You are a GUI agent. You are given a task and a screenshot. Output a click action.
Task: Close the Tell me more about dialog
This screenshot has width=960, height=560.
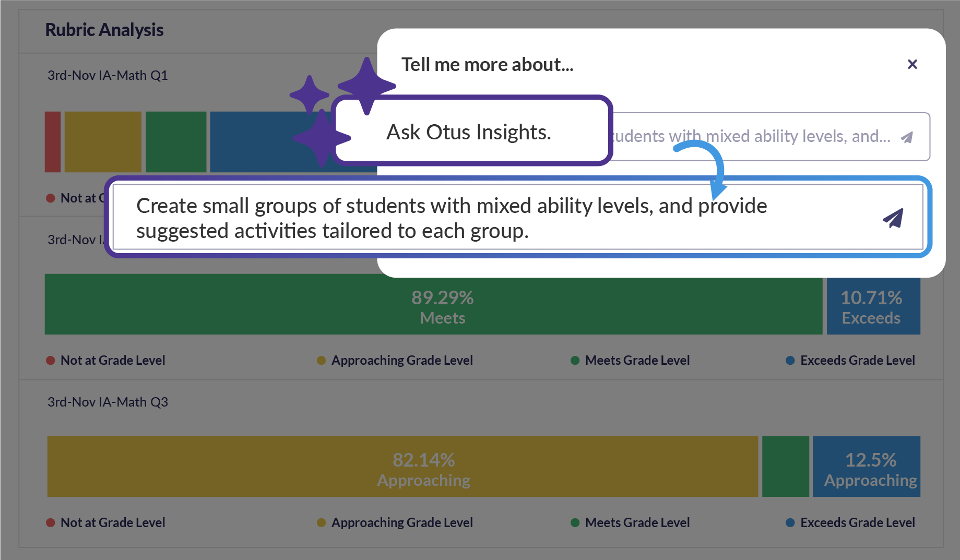click(912, 64)
